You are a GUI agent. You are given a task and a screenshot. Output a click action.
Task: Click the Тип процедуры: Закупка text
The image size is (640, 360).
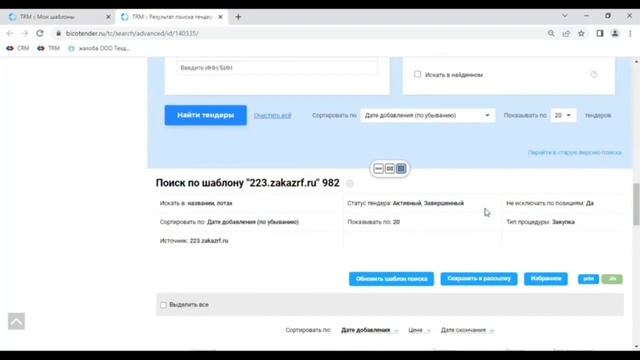click(x=540, y=222)
